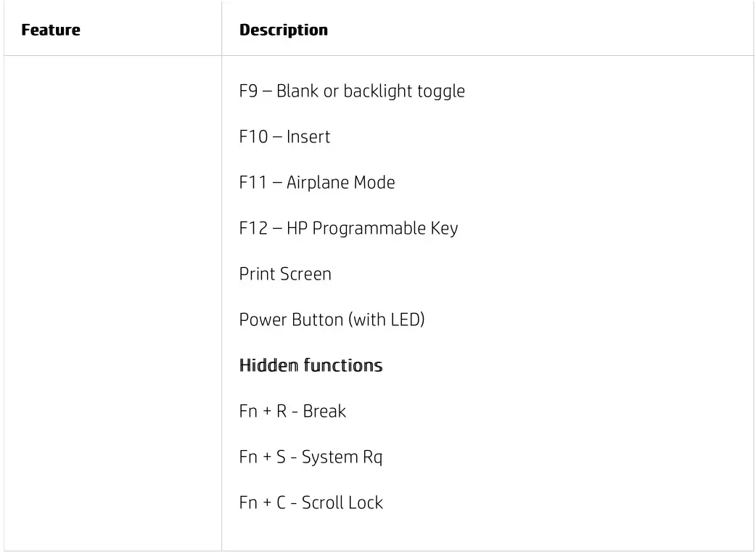
Task: Click the Feature column header
Action: 51,30
